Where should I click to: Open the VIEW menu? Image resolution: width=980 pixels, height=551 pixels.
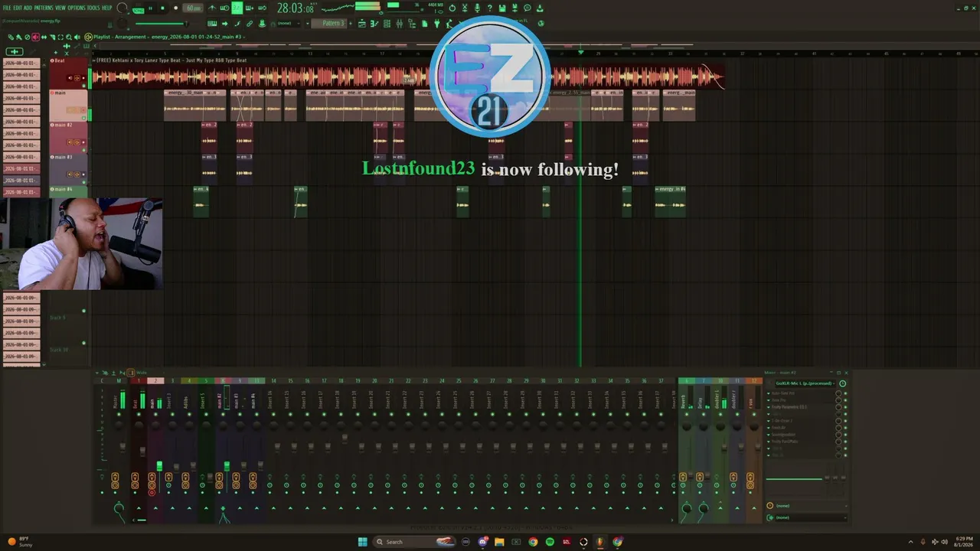tap(60, 8)
